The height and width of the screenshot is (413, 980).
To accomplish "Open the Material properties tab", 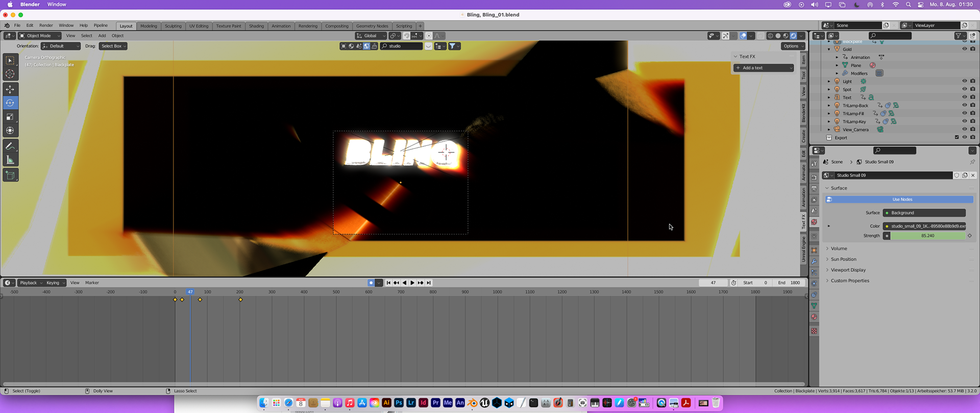I will click(814, 317).
